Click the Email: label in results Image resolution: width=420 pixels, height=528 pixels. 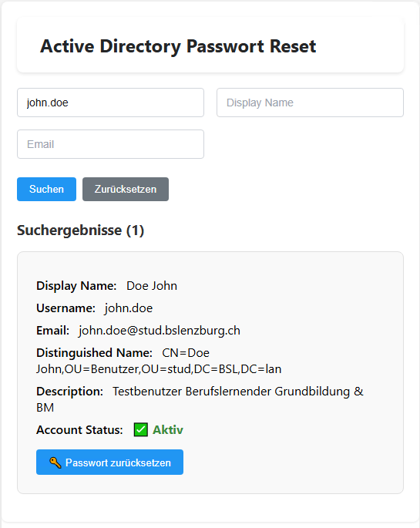53,331
